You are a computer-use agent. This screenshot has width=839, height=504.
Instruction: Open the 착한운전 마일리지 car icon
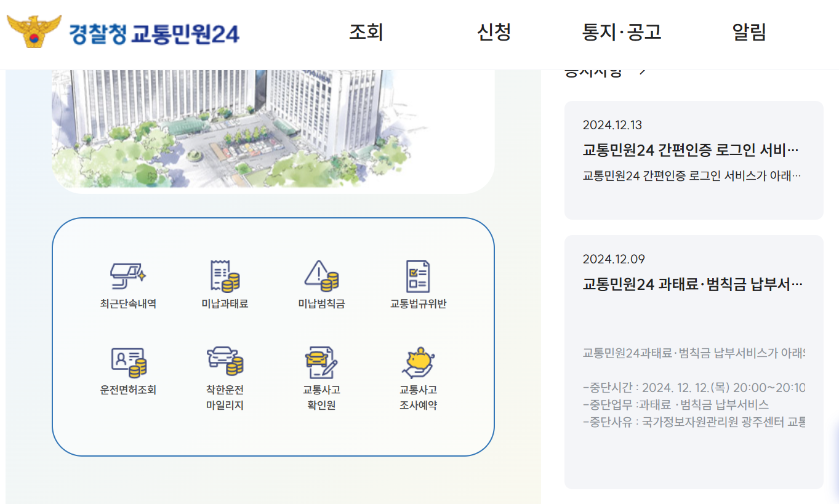click(x=225, y=362)
